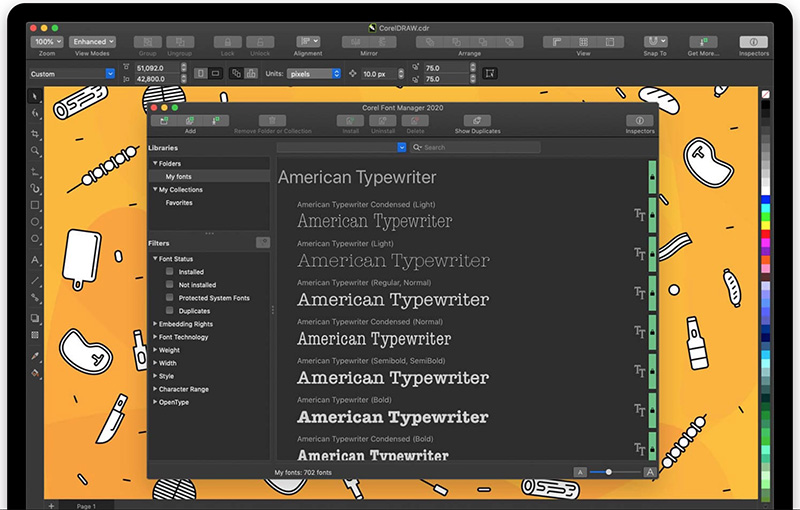
Task: Open the Alignment dropdown
Action: (x=308, y=41)
